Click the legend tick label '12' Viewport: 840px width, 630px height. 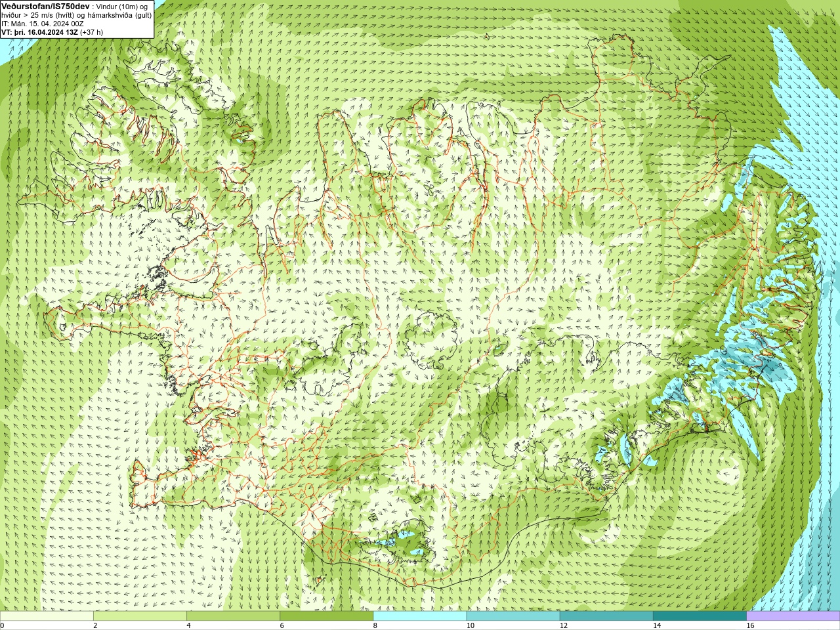tap(564, 625)
